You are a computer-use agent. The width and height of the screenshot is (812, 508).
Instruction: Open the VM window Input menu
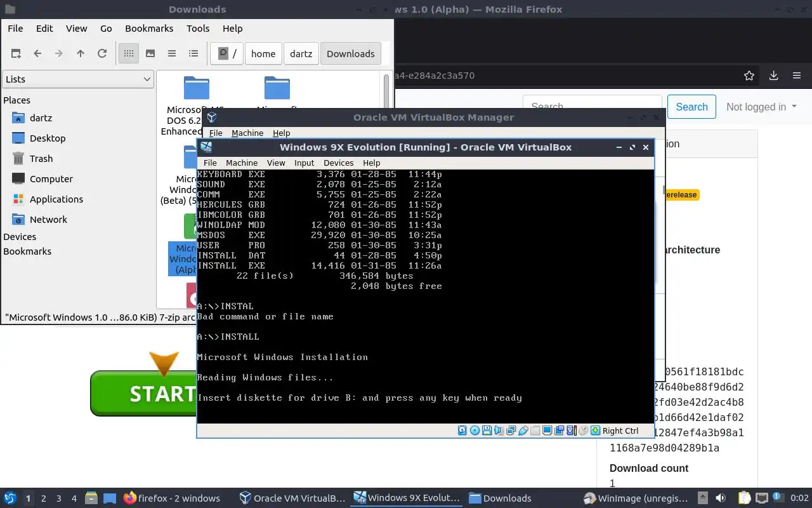(304, 163)
